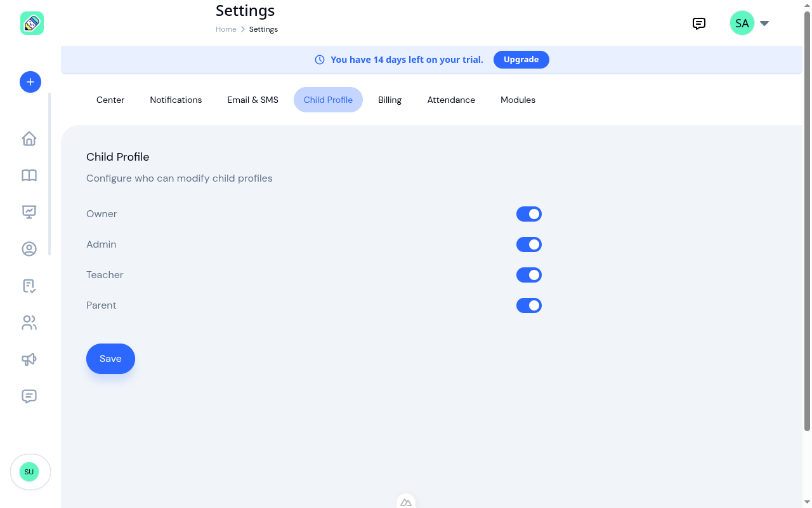Toggle the Owner permission switch

click(529, 214)
